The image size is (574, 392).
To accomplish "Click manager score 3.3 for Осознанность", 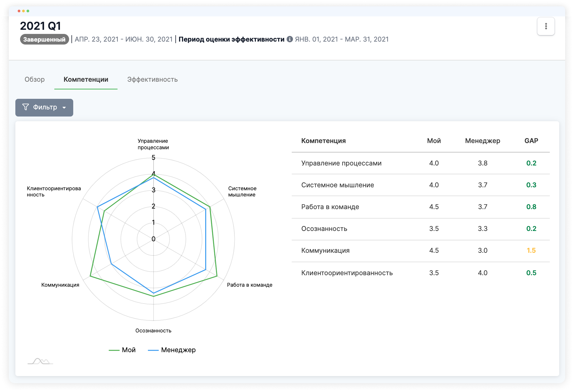I will (482, 229).
